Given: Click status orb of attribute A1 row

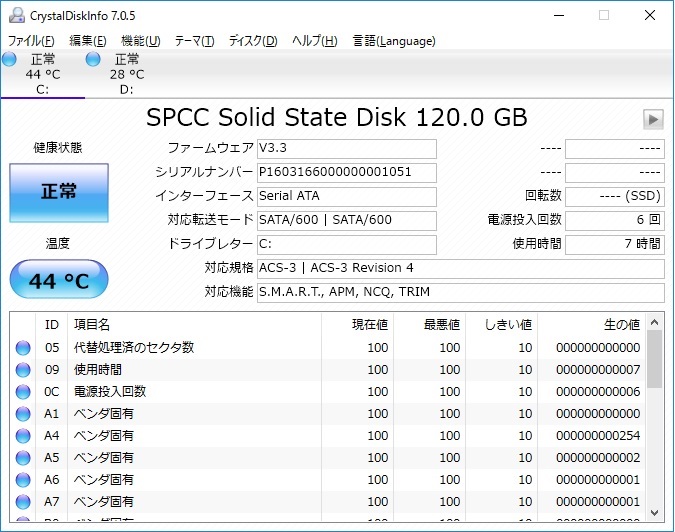Looking at the screenshot, I should point(23,414).
